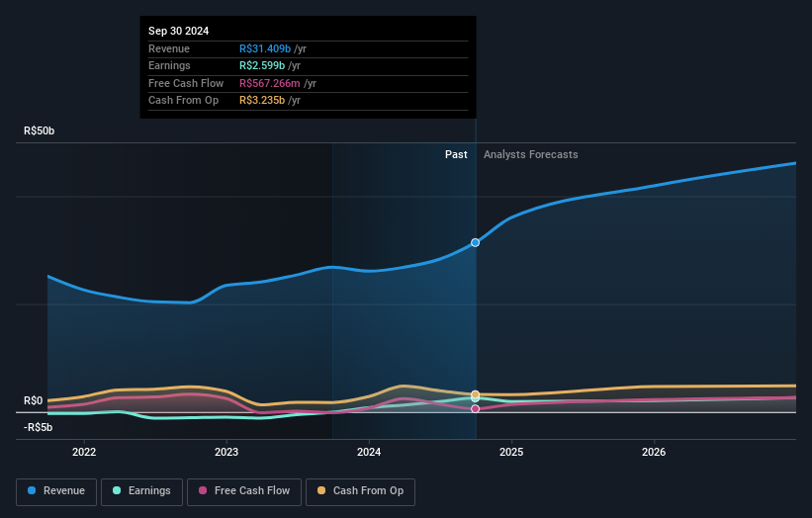Image resolution: width=812 pixels, height=518 pixels.
Task: Click the Analysts Forecasts label
Action: [531, 154]
